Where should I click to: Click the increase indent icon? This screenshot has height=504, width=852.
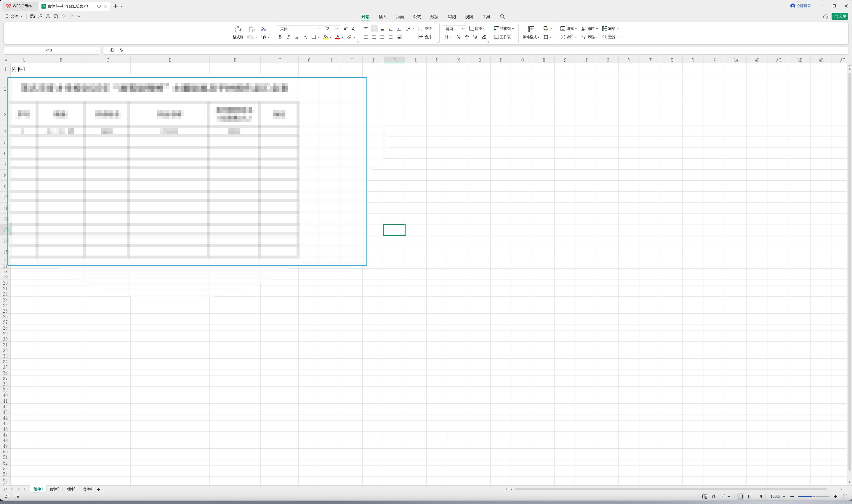tap(399, 29)
